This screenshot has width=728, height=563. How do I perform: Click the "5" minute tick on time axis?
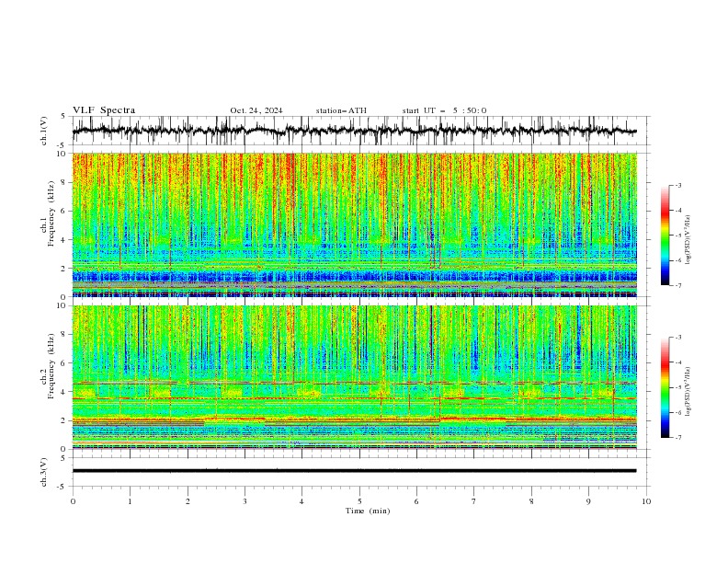pyautogui.click(x=359, y=501)
